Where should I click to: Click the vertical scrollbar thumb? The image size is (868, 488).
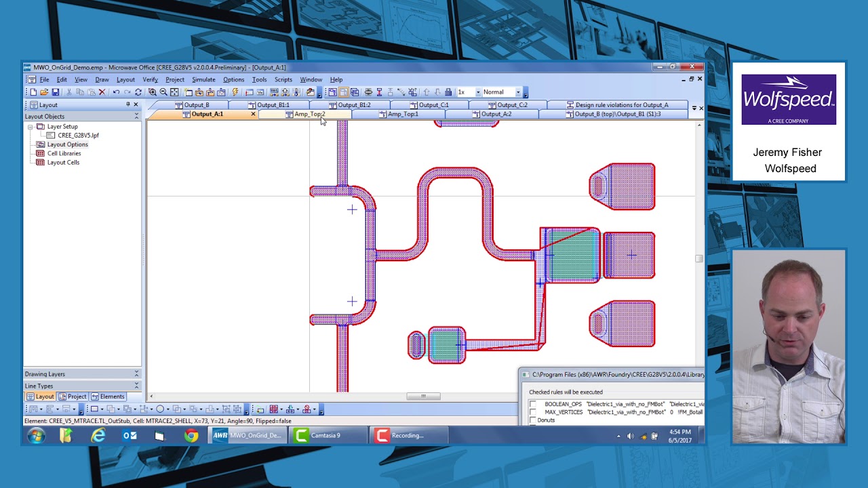tap(699, 258)
